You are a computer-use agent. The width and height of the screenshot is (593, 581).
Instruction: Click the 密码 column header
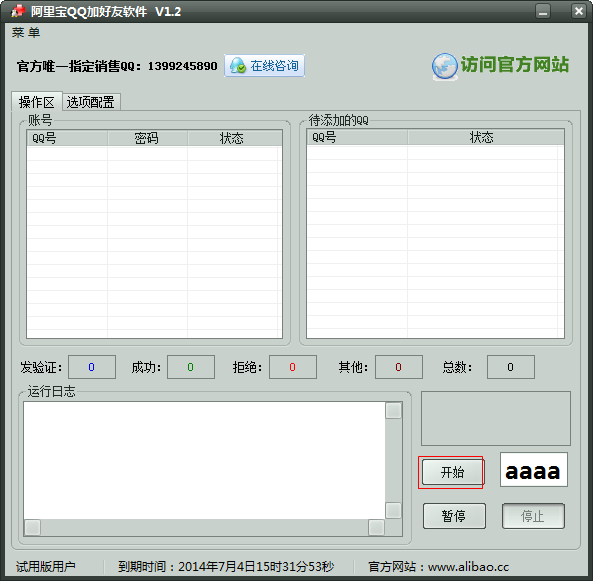[x=147, y=138]
